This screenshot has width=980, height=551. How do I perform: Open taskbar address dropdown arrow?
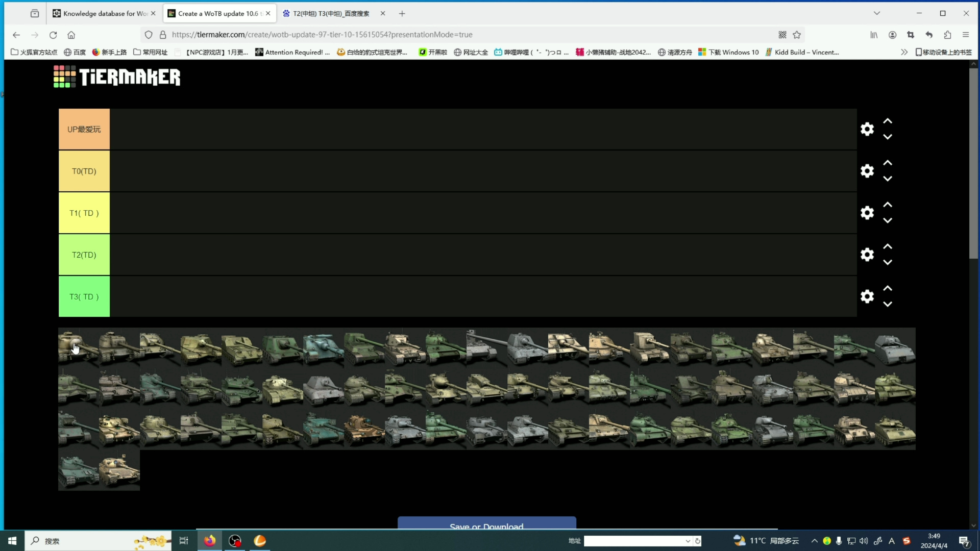point(688,541)
